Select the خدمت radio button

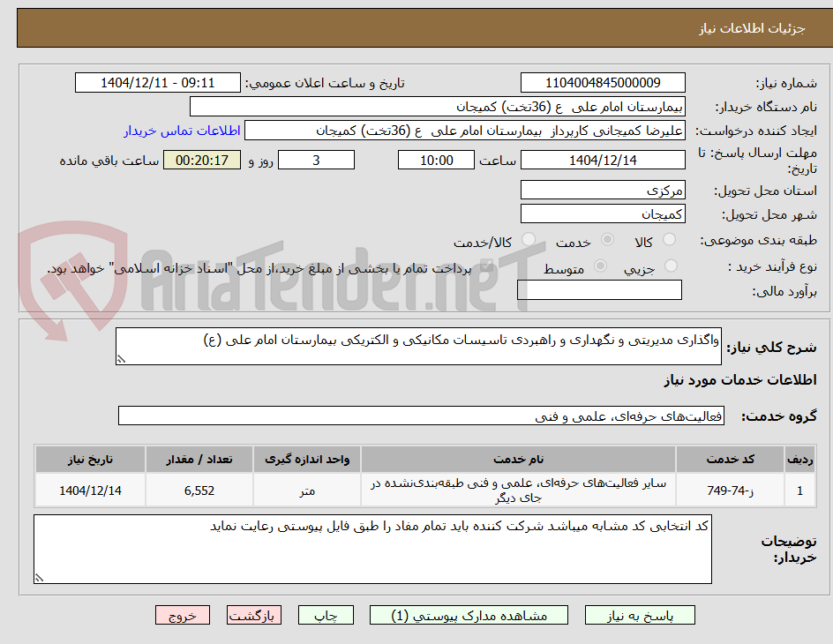607,240
